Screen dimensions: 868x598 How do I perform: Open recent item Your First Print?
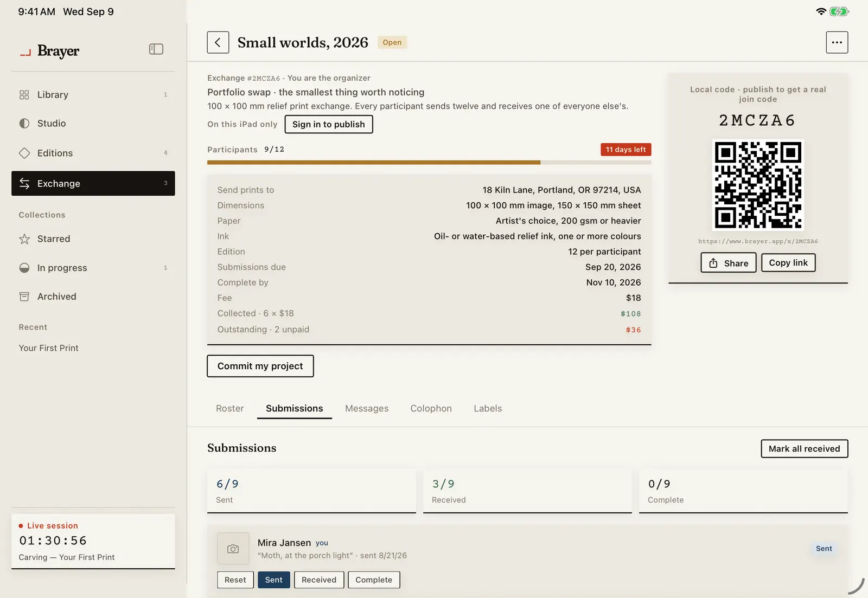click(49, 348)
